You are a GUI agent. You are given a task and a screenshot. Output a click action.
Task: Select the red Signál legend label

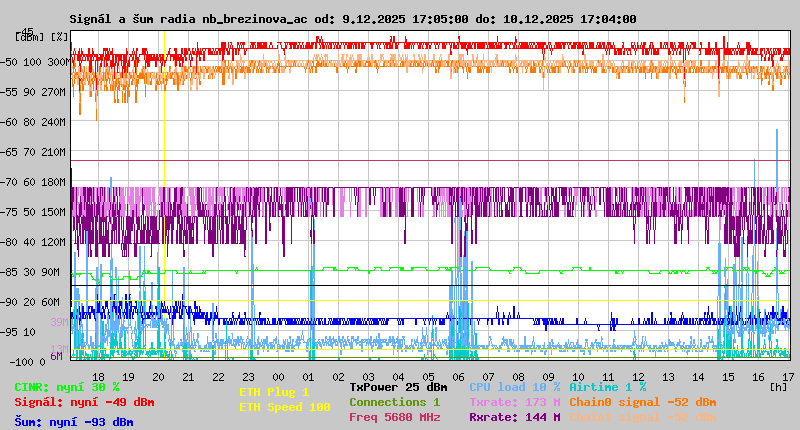point(84,402)
